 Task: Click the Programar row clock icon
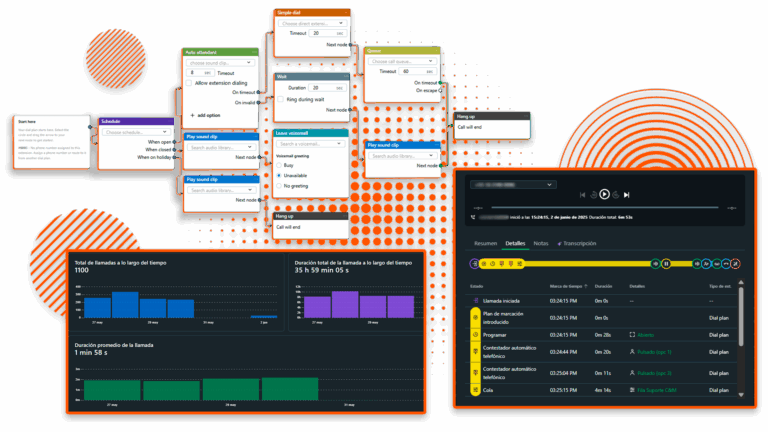(x=476, y=334)
